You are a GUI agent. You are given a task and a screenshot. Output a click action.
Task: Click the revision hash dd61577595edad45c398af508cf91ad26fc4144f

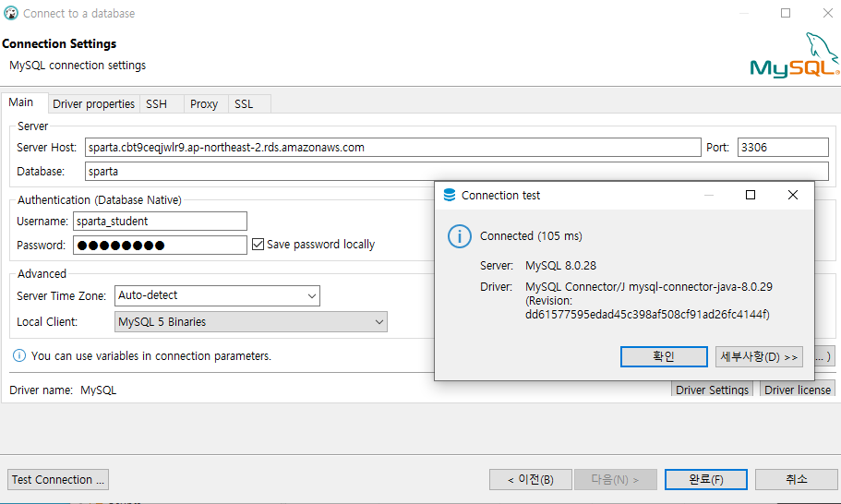click(x=647, y=315)
